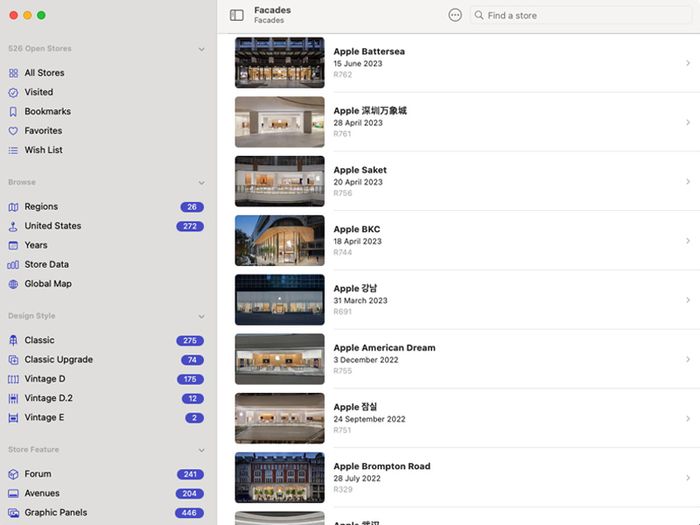Click the Years label in Browse
Viewport: 700px width, 525px height.
coord(36,245)
